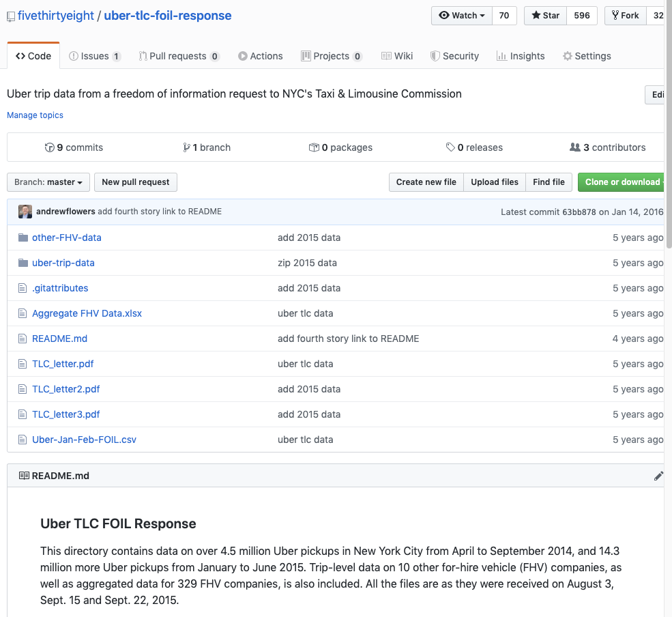This screenshot has width=672, height=617.
Task: Click the branch icon beside 1 branch
Action: [x=186, y=147]
